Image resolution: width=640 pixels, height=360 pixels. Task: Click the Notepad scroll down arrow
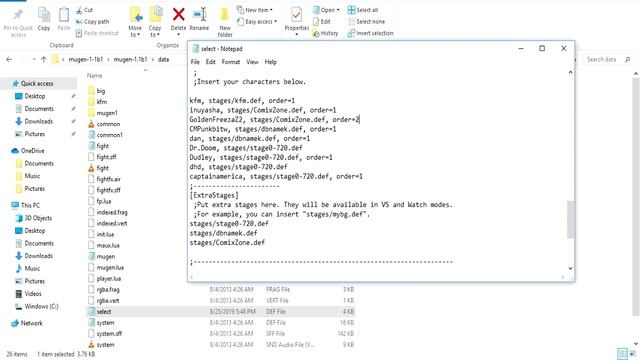point(570,268)
